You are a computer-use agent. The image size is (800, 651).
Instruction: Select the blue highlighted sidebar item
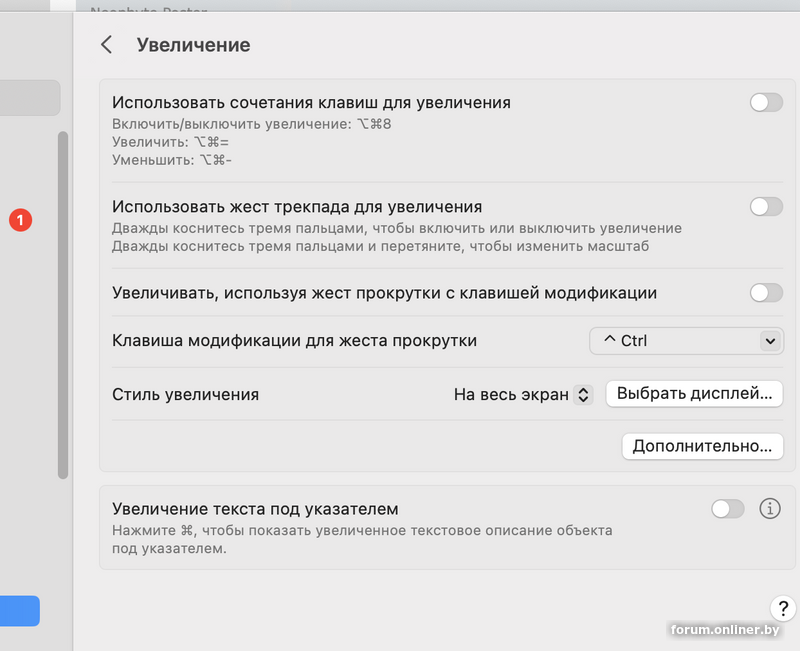coord(20,611)
